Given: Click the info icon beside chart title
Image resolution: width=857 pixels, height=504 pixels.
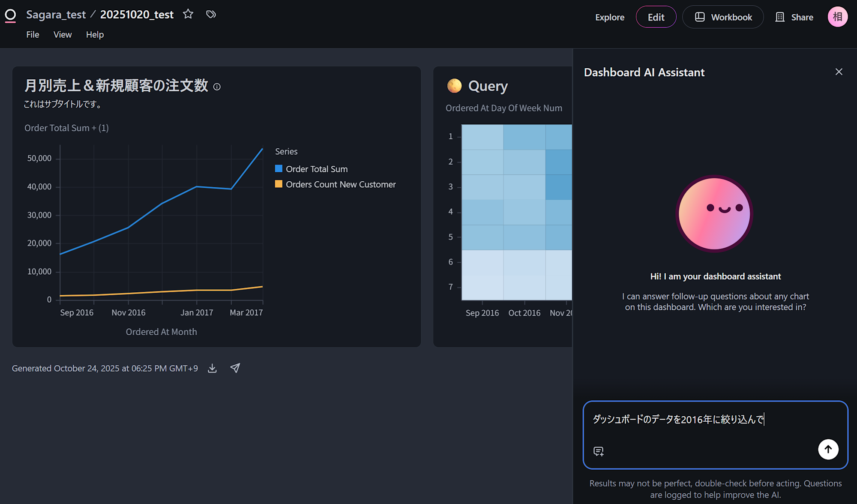Looking at the screenshot, I should tap(217, 87).
